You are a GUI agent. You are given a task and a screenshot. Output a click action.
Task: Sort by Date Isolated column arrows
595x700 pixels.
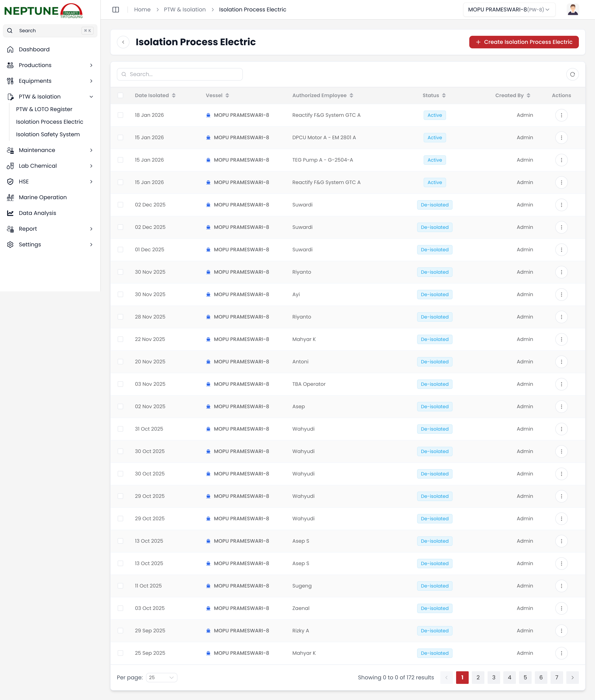click(x=174, y=95)
